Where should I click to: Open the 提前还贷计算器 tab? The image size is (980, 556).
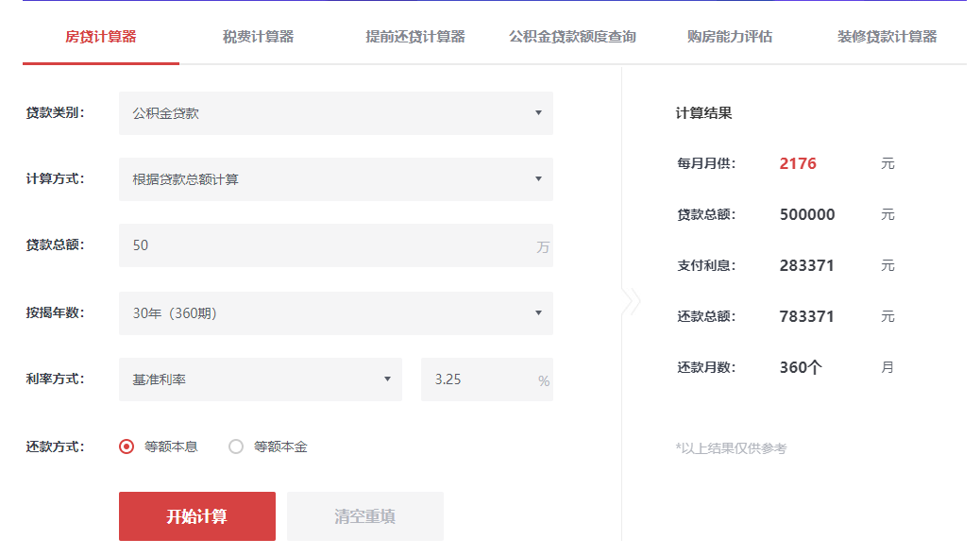point(415,37)
